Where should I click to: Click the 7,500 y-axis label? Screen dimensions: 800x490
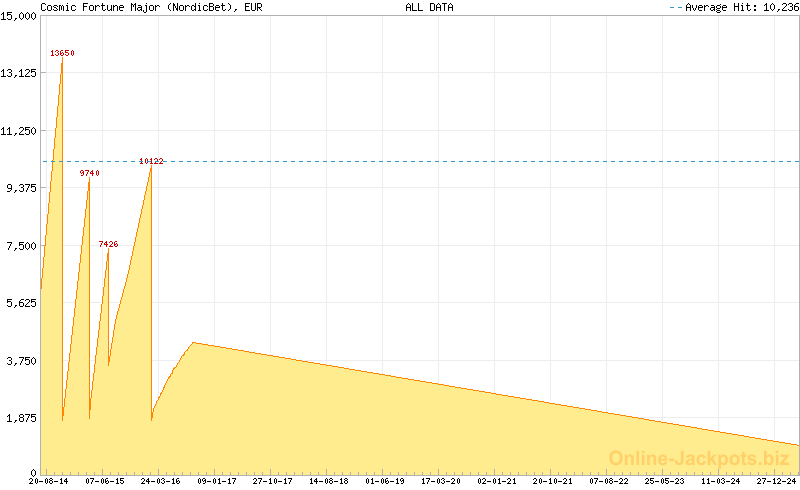click(21, 246)
